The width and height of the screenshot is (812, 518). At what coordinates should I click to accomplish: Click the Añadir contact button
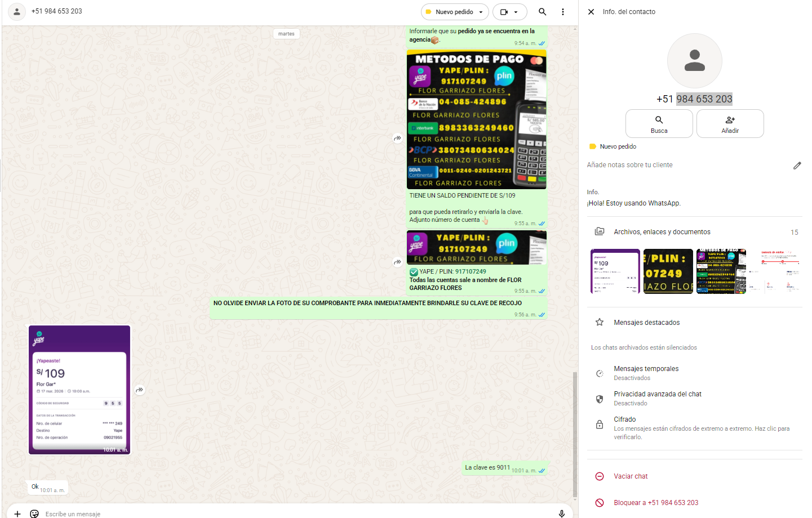[730, 124]
